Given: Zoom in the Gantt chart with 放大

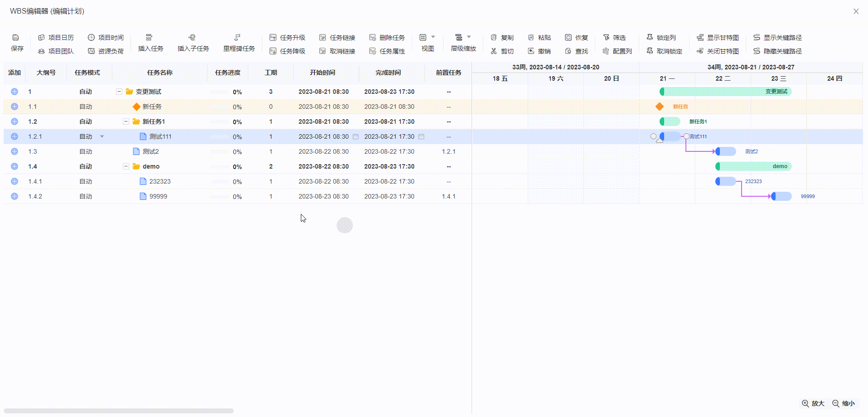Looking at the screenshot, I should coord(813,403).
